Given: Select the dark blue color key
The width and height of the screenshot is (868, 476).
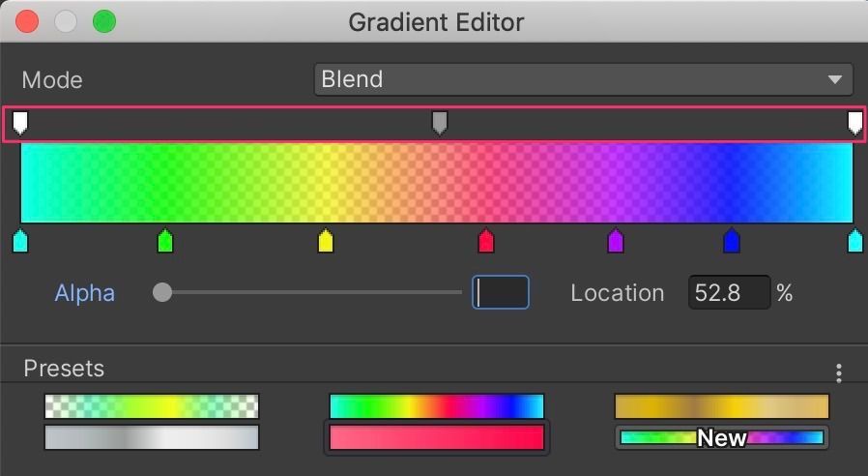Looking at the screenshot, I should coord(732,241).
